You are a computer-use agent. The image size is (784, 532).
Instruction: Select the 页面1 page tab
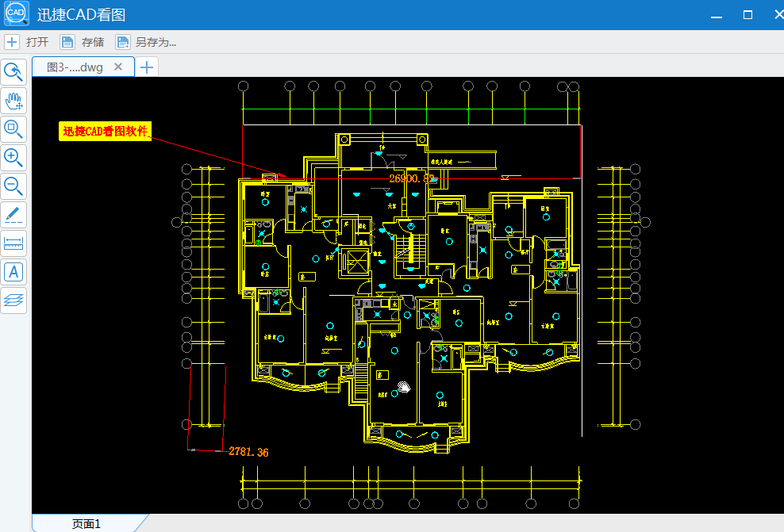tap(86, 523)
